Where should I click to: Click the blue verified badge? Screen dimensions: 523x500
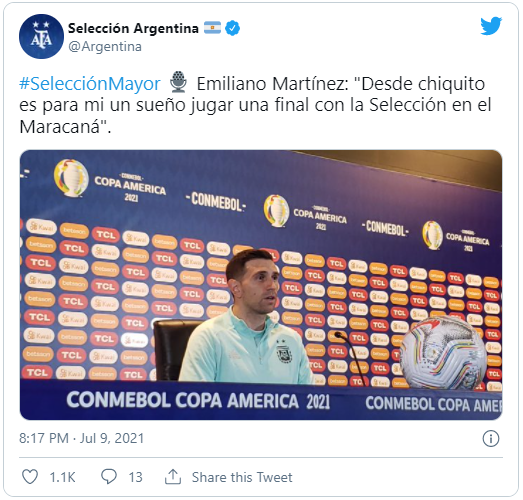tap(232, 28)
